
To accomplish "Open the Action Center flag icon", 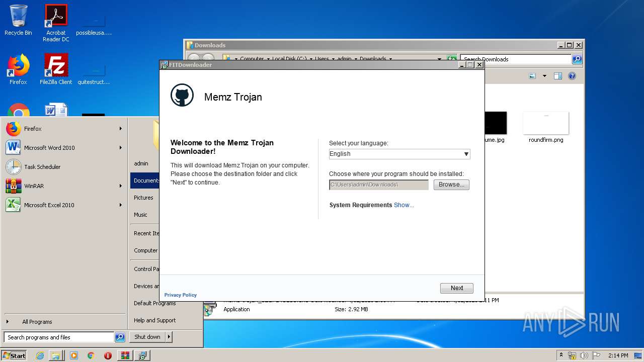I will click(x=596, y=355).
